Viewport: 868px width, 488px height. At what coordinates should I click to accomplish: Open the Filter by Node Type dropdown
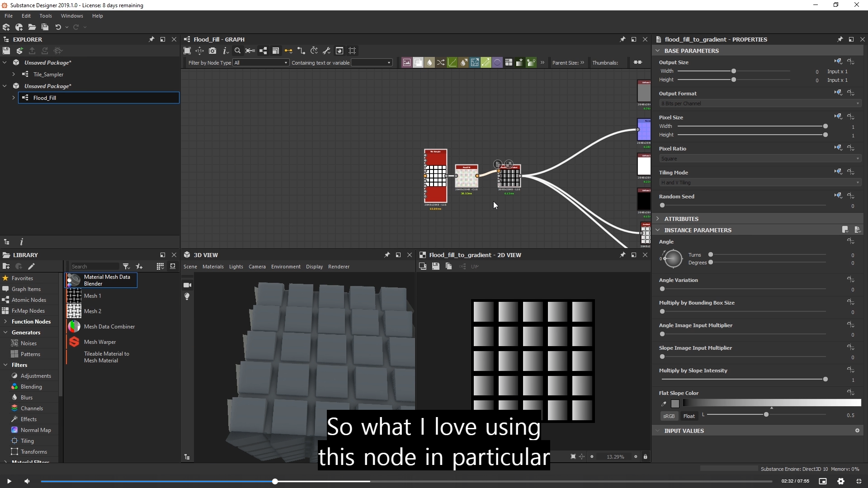point(261,63)
